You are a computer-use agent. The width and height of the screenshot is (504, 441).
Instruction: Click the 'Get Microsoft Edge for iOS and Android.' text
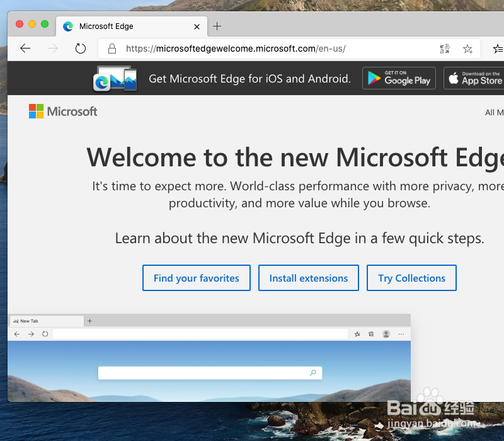click(249, 79)
